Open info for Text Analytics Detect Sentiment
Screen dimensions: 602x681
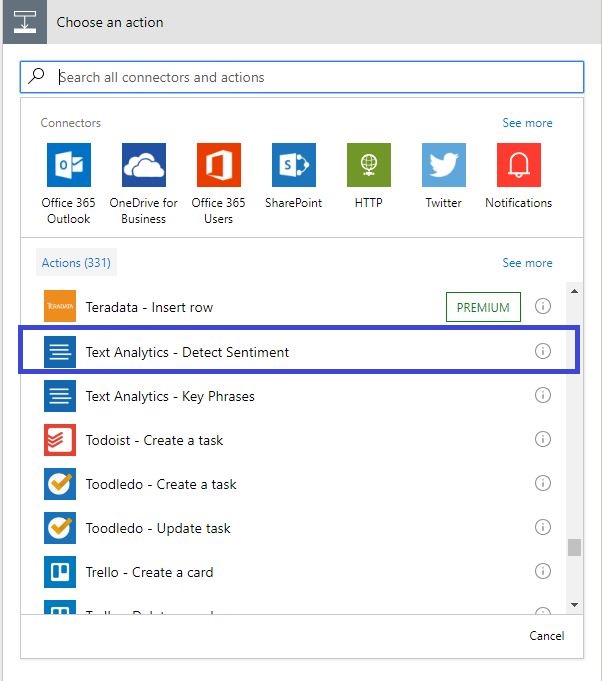point(542,351)
